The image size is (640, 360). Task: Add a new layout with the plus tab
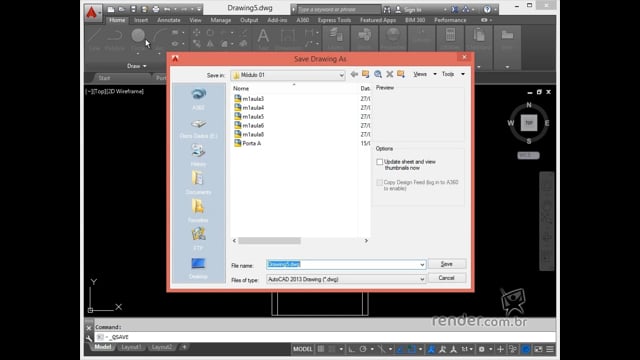184,347
